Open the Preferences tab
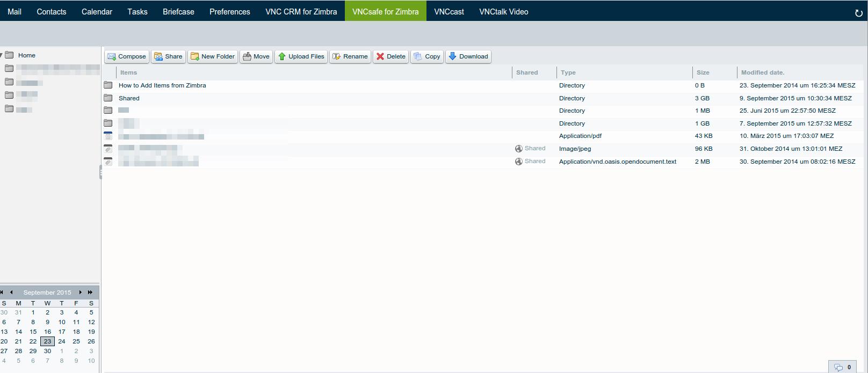Image resolution: width=868 pixels, height=373 pixels. coord(230,11)
